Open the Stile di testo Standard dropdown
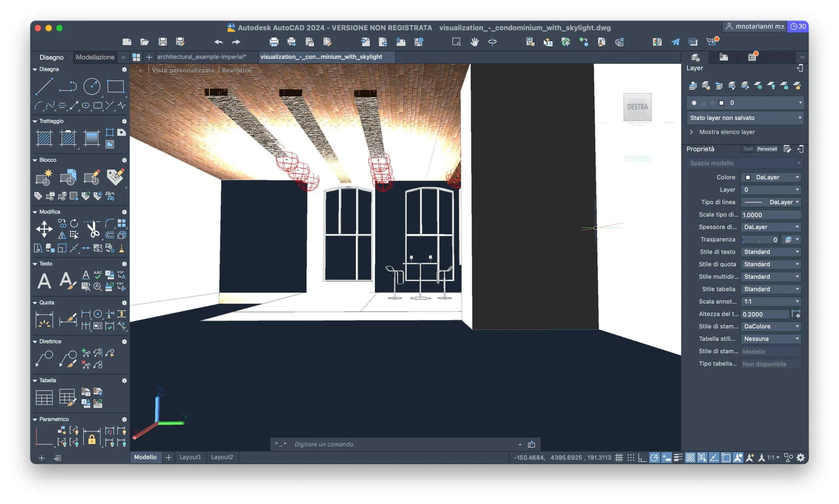The height and width of the screenshot is (504, 839). point(771,251)
